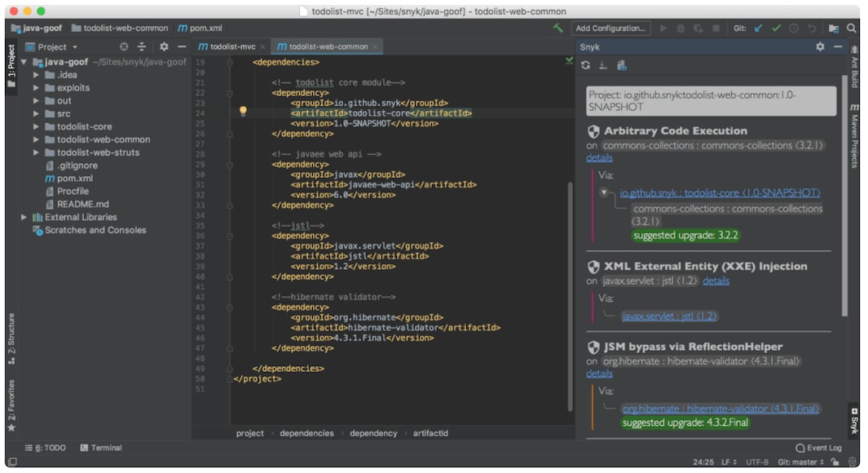Screen dimensions: 868x473
Task: Open the Event Log
Action: 819,448
